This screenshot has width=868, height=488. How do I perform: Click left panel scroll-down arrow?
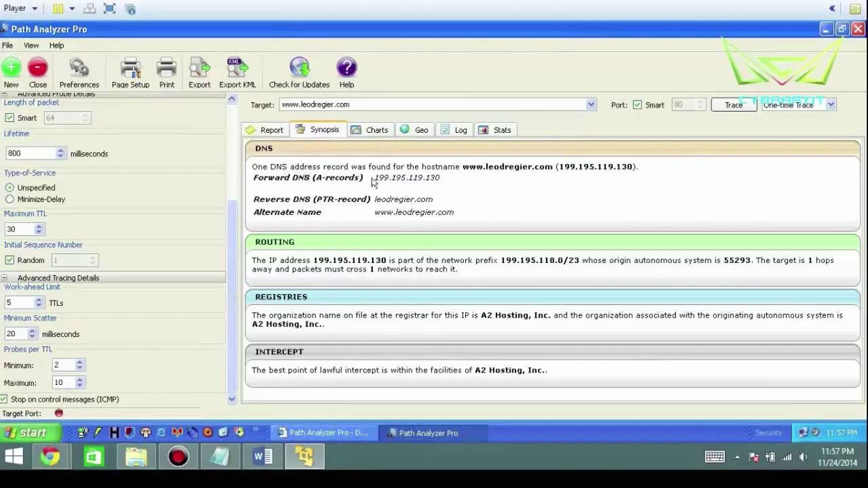click(231, 399)
